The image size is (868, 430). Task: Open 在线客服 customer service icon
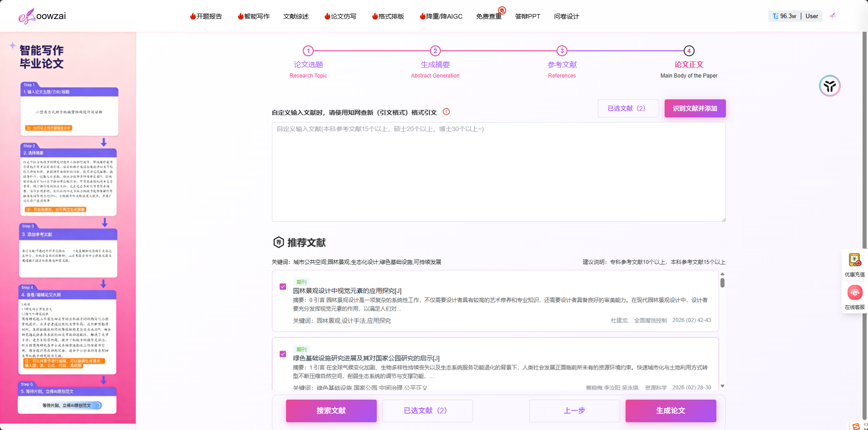tap(855, 293)
